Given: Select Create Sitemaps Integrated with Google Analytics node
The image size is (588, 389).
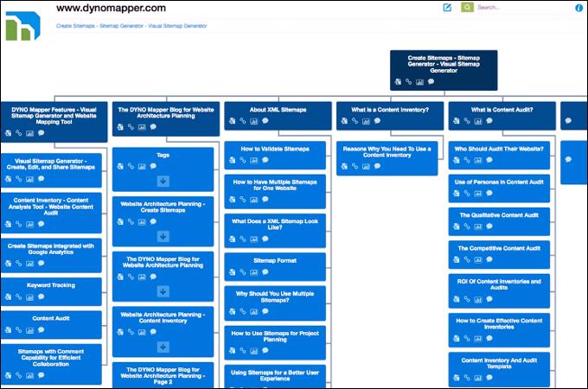Looking at the screenshot, I should [51, 255].
